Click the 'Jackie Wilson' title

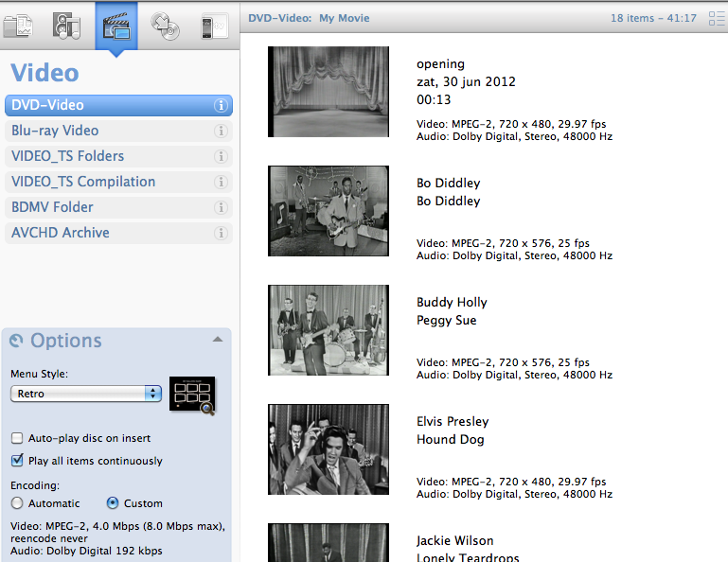tap(454, 540)
